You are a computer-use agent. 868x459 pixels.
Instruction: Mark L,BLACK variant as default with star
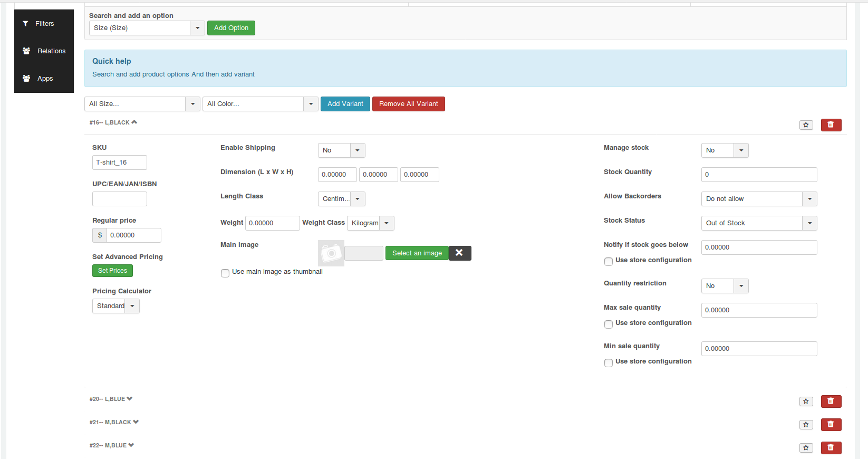[806, 125]
